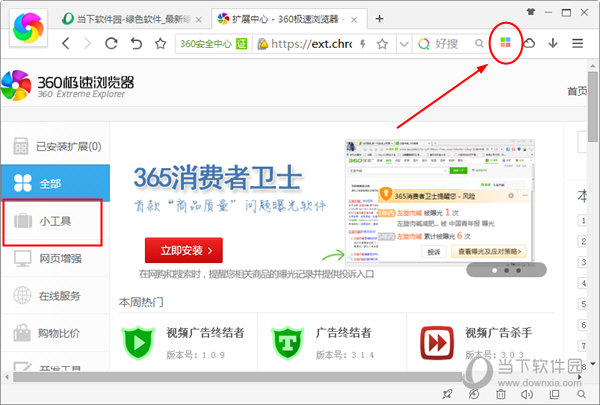Click the trash clean icon in status bar

[501, 394]
